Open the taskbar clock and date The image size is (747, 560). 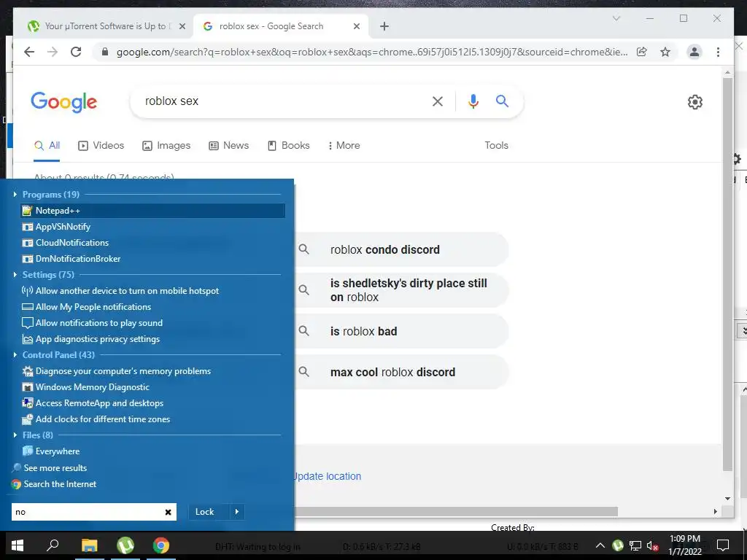(x=685, y=545)
